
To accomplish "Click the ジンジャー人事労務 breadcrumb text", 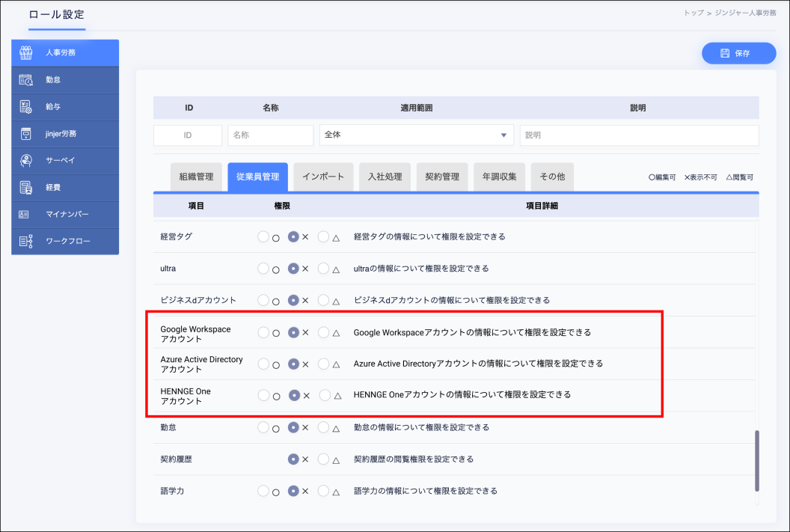I will click(x=745, y=13).
